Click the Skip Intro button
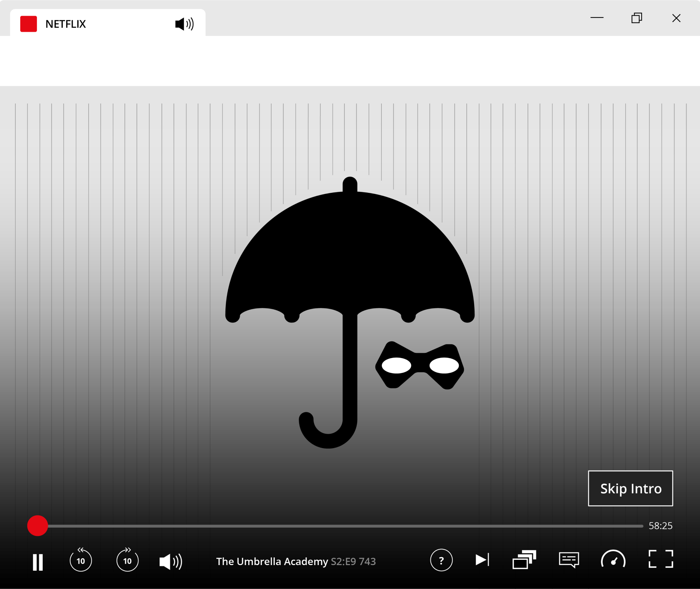Image resolution: width=700 pixels, height=589 pixels. (x=630, y=488)
